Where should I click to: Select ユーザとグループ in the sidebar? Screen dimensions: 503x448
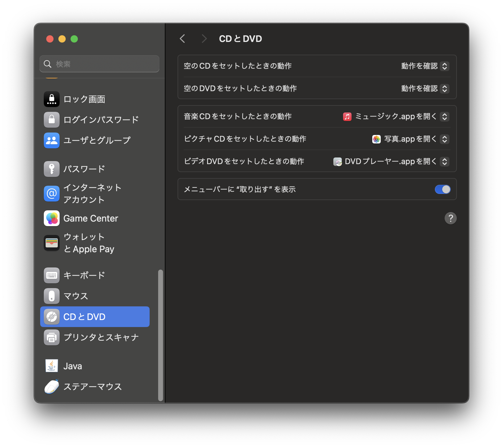(95, 140)
